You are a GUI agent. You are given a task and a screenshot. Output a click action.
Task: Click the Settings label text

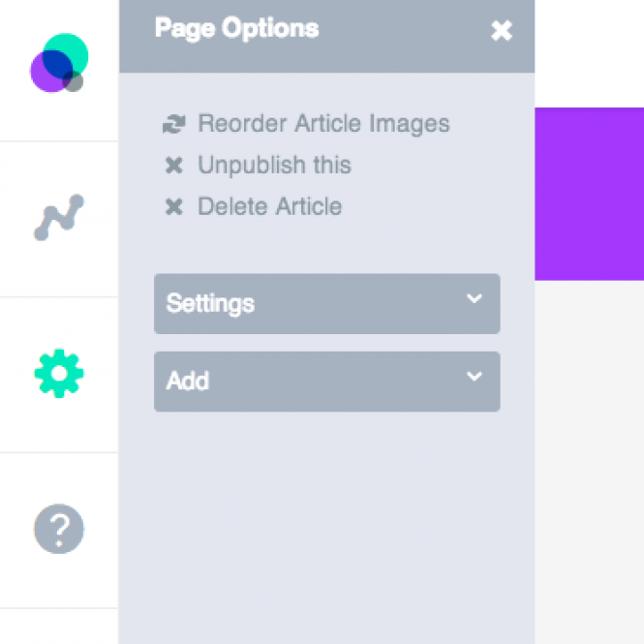210,303
